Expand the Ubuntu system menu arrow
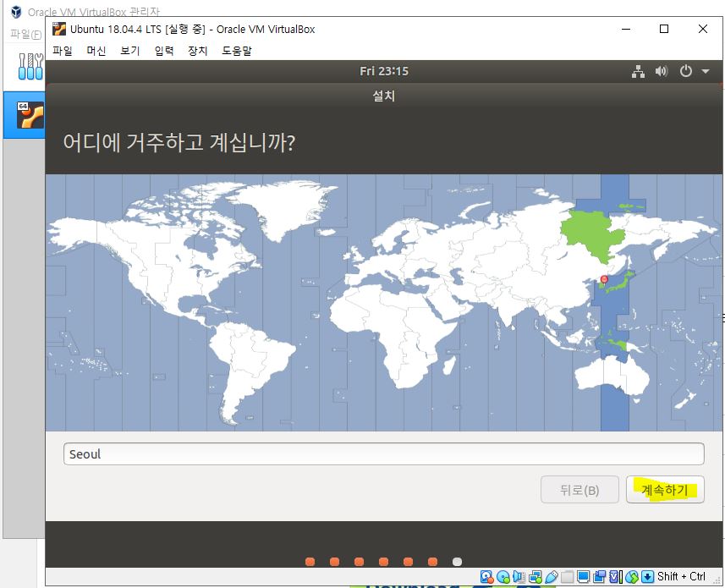This screenshot has width=725, height=588. (706, 71)
